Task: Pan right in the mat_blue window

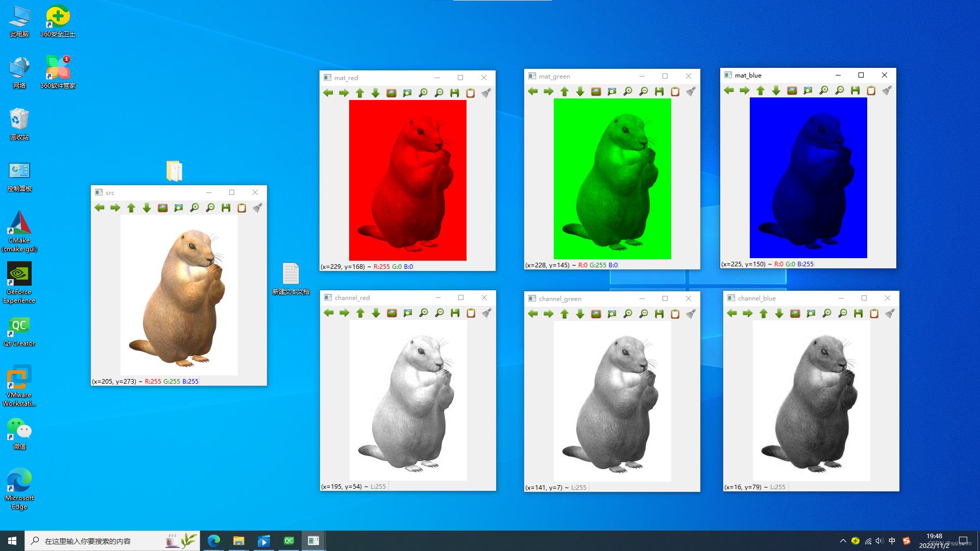Action: click(x=745, y=90)
